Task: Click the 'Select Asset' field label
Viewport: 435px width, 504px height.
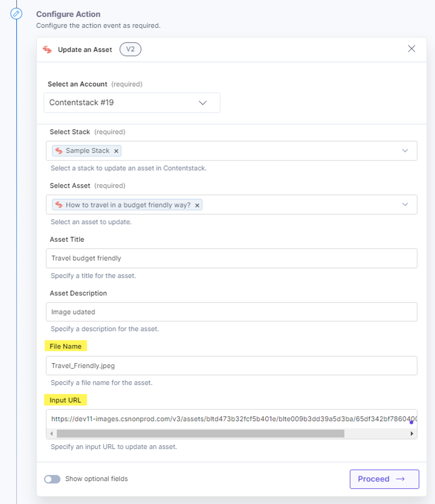Action: 70,186
